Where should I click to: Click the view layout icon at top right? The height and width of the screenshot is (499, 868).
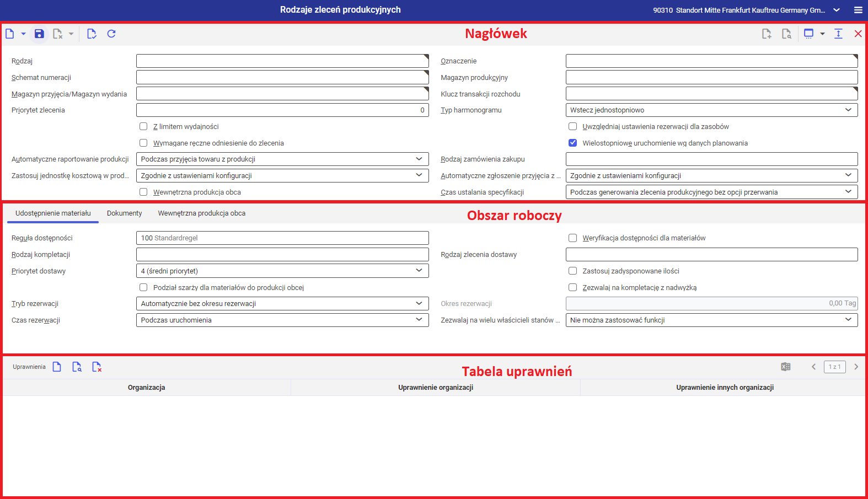click(x=808, y=34)
